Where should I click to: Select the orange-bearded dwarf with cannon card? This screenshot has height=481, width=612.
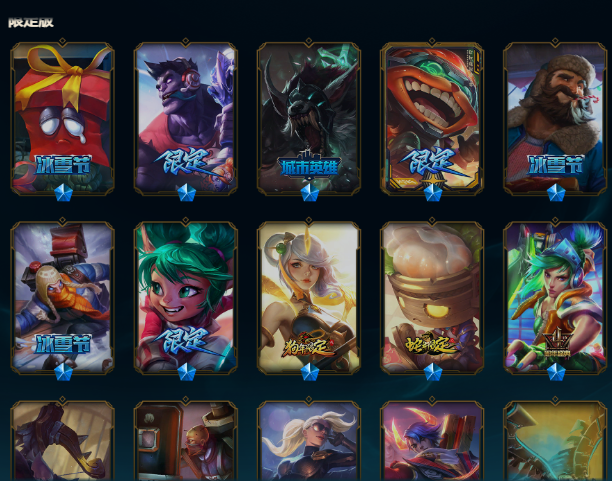click(x=62, y=298)
